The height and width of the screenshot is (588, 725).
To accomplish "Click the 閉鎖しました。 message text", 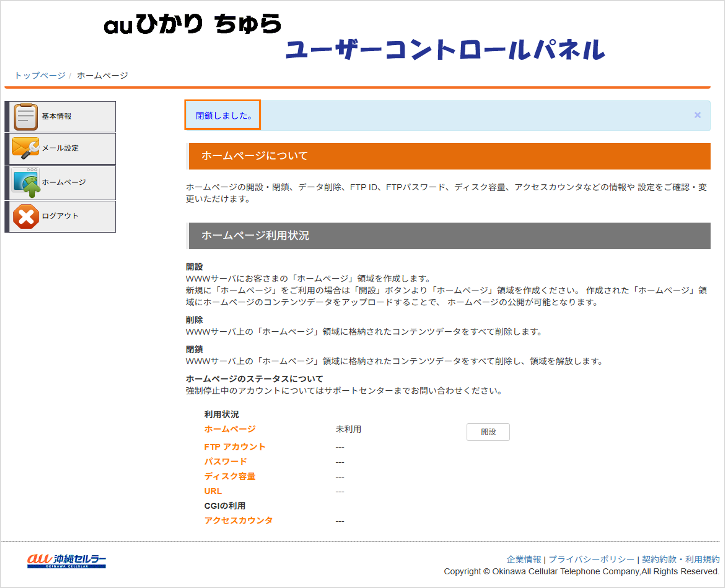I will pyautogui.click(x=225, y=115).
